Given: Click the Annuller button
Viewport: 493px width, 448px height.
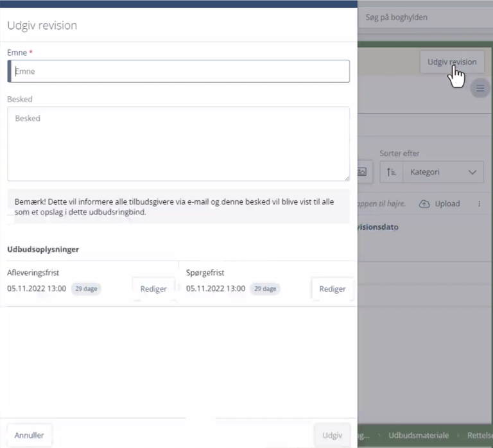Looking at the screenshot, I should 30,435.
